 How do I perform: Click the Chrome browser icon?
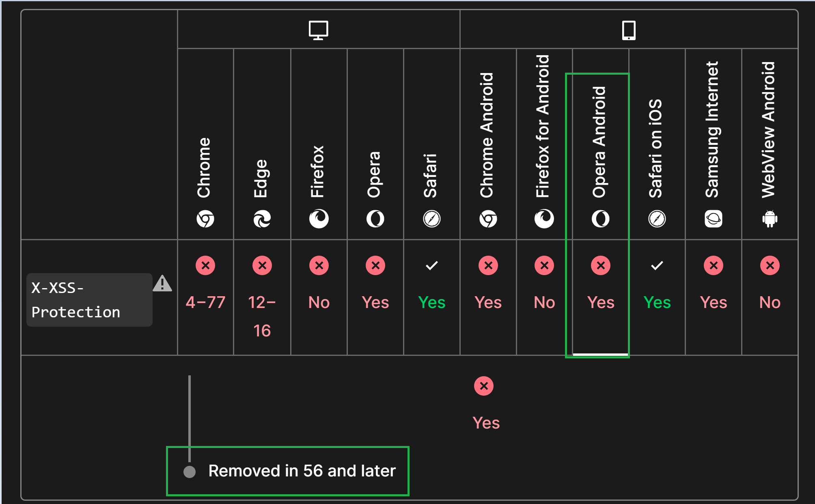(205, 218)
